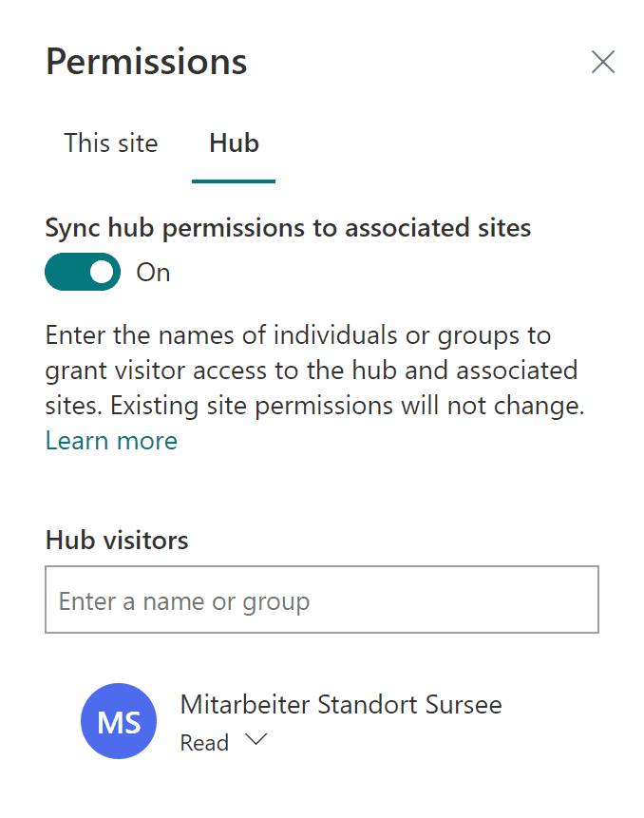This screenshot has height=818, width=644.
Task: Click the Permissions panel heading
Action: [146, 62]
